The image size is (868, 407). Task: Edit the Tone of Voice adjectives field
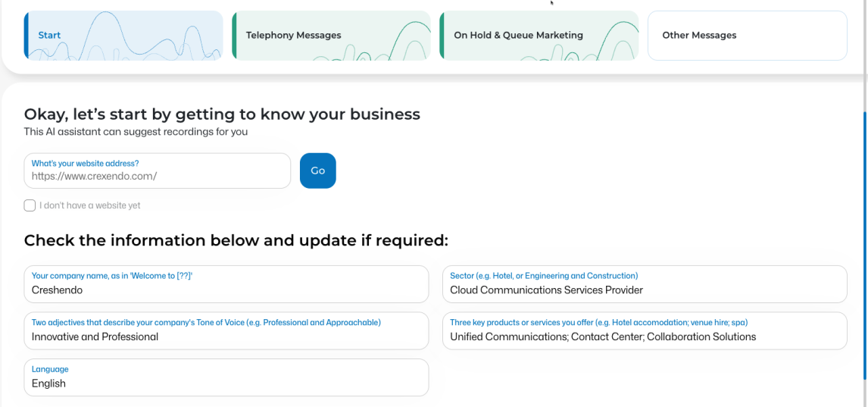[x=226, y=330]
